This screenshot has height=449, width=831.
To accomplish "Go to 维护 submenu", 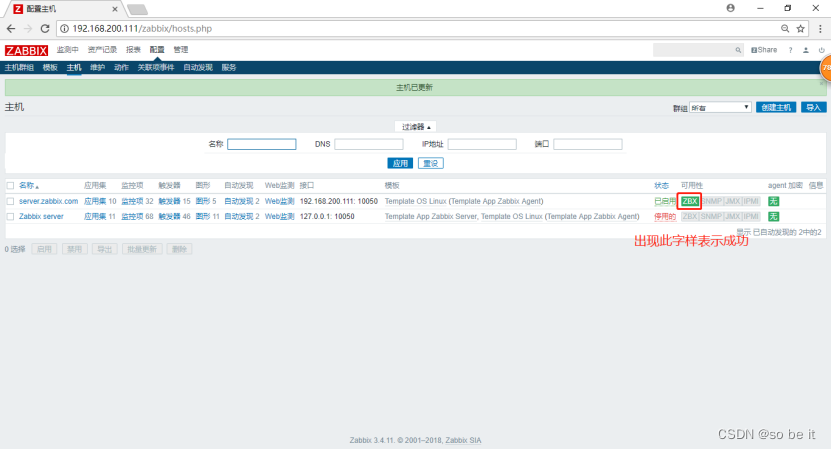I will (98, 67).
